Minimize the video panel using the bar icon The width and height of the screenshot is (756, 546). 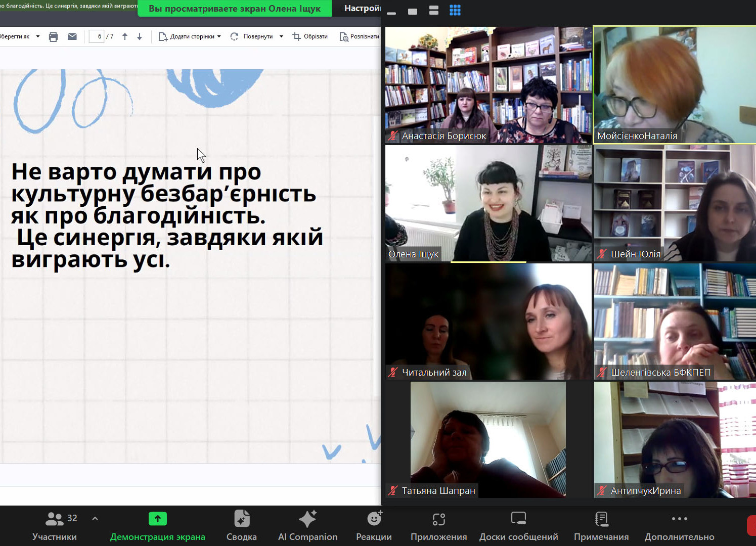tap(391, 13)
